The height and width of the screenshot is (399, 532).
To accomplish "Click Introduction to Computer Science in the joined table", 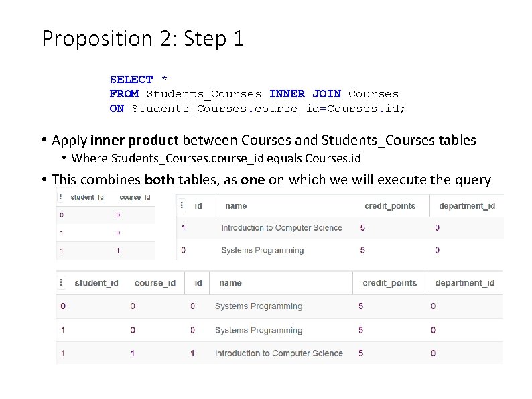I will point(279,353).
